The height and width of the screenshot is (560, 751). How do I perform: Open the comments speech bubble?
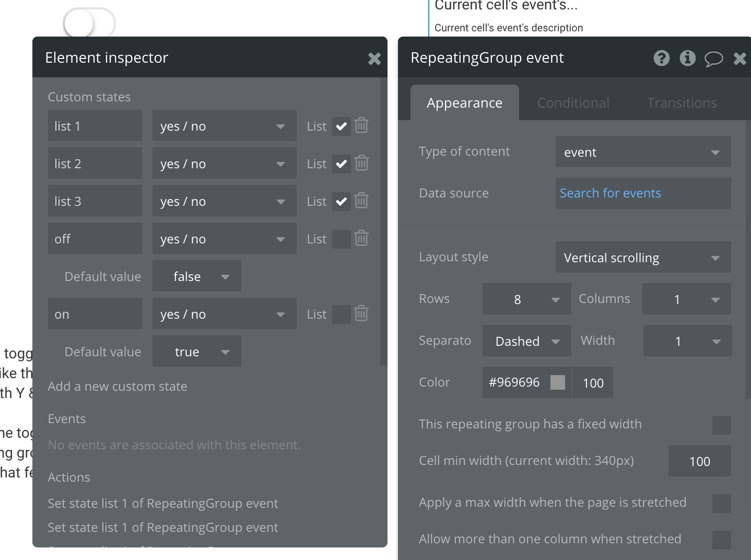(x=713, y=59)
